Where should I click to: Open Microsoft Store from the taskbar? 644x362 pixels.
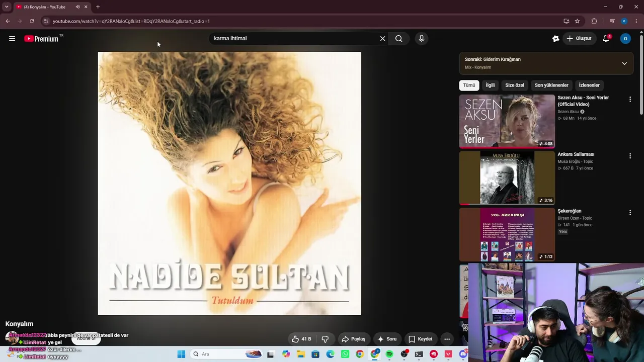(315, 354)
